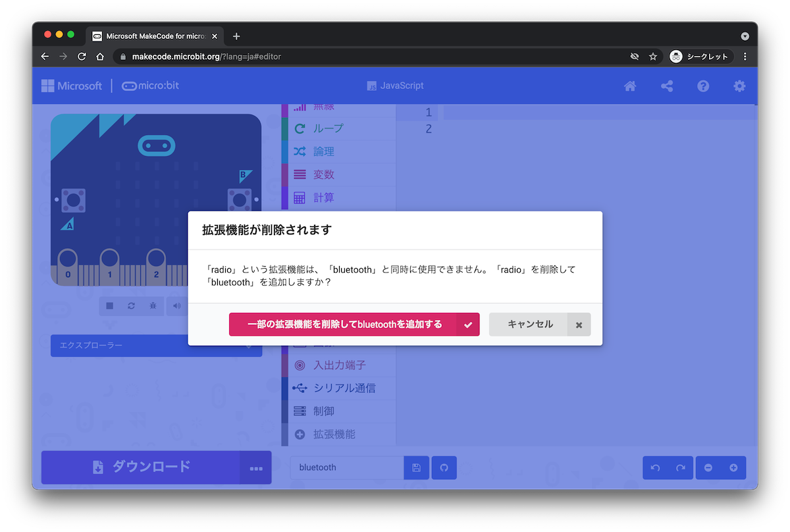Open the 変数 category
This screenshot has width=790, height=532.
(338, 174)
